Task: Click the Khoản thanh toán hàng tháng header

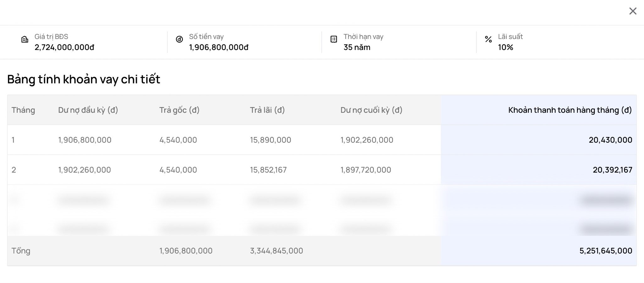Action: pos(570,110)
